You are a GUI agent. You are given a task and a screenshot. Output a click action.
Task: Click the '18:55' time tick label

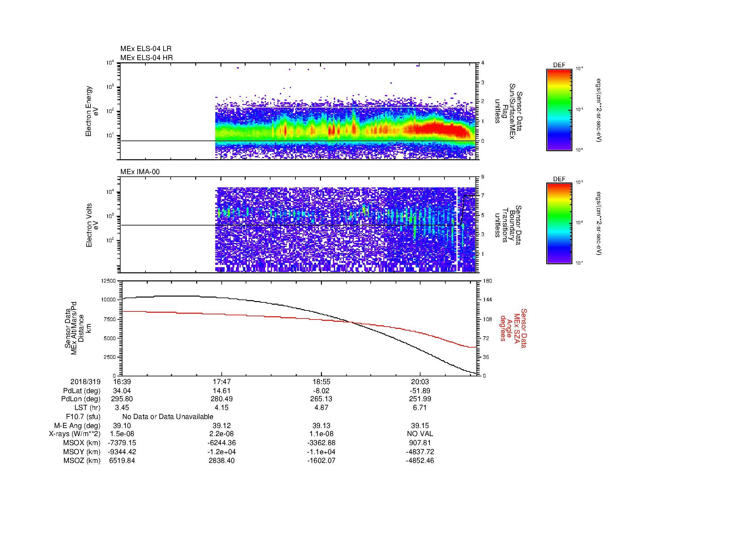[321, 382]
